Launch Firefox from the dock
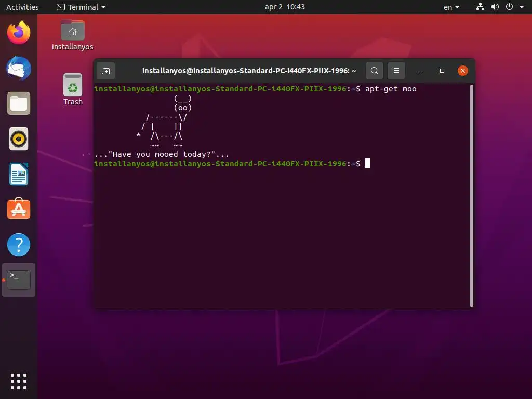 (19, 33)
